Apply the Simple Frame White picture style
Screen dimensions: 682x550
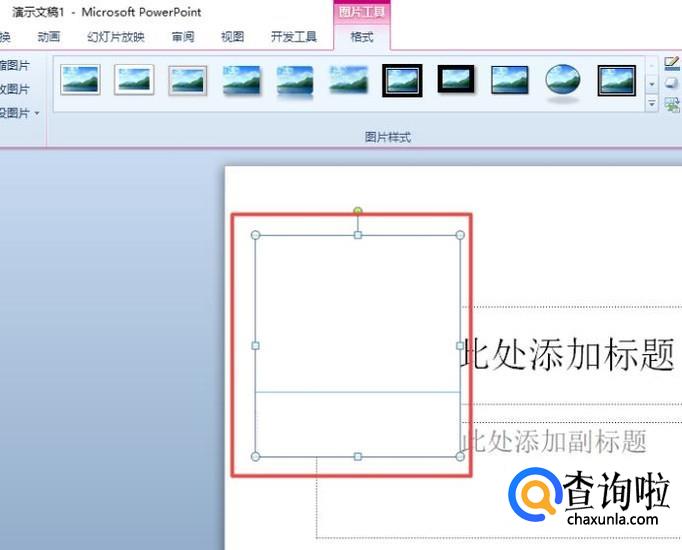[80, 80]
